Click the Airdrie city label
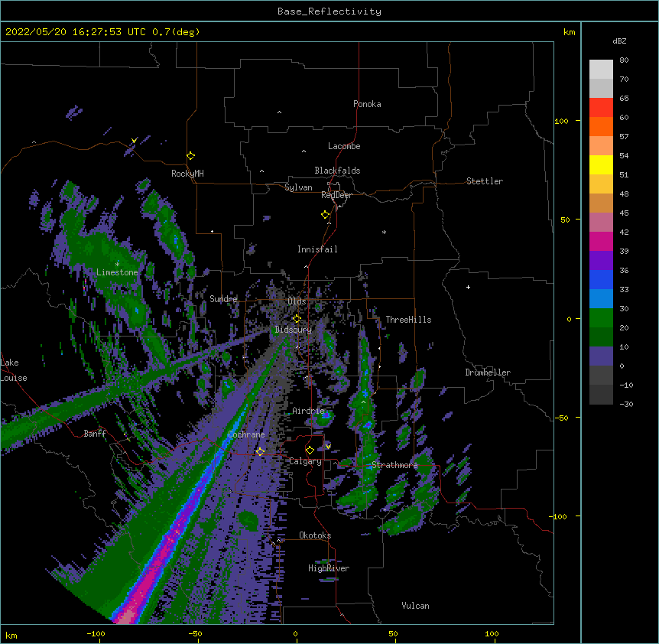659x644 pixels. click(309, 411)
